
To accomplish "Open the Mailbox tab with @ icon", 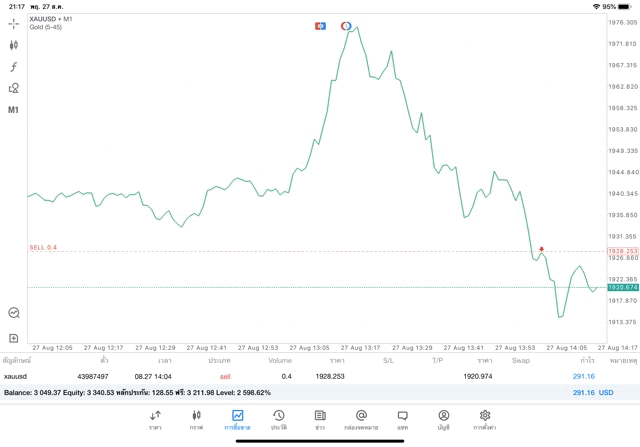I will (x=361, y=419).
